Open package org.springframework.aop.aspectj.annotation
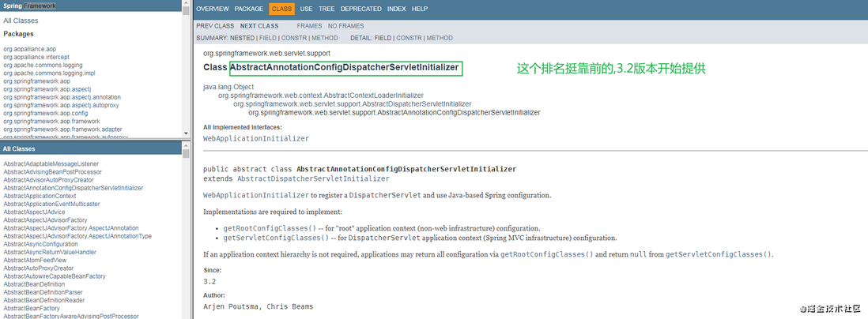Viewport: 868px width, 319px height. (62, 97)
